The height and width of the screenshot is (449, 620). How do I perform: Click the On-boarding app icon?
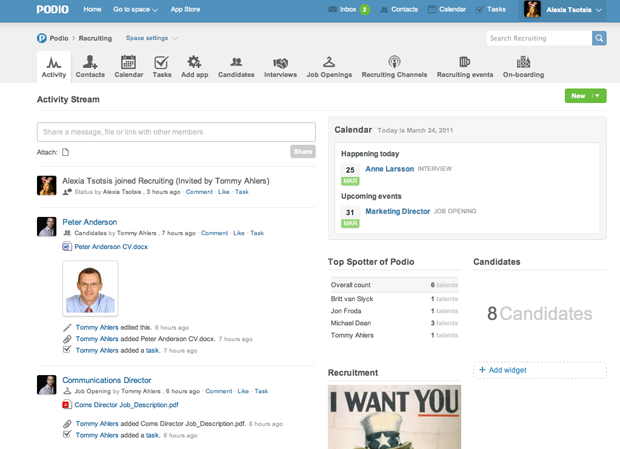coord(522,63)
